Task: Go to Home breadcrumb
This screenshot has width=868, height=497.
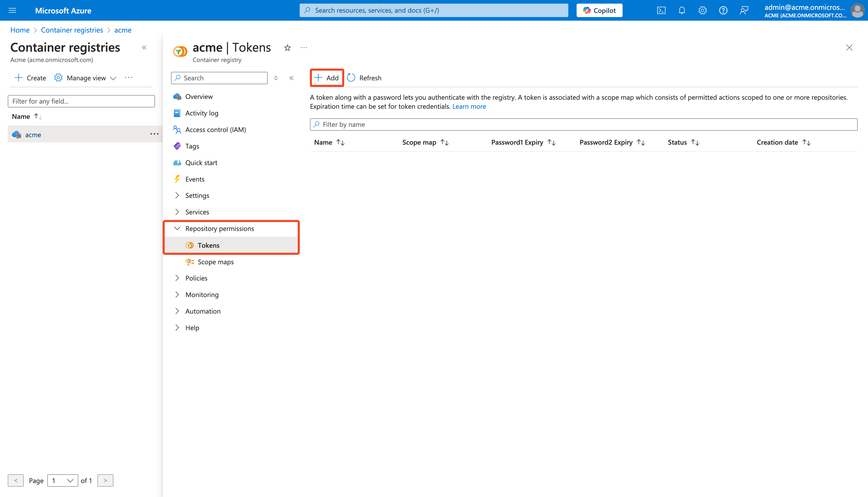Action: [x=20, y=30]
